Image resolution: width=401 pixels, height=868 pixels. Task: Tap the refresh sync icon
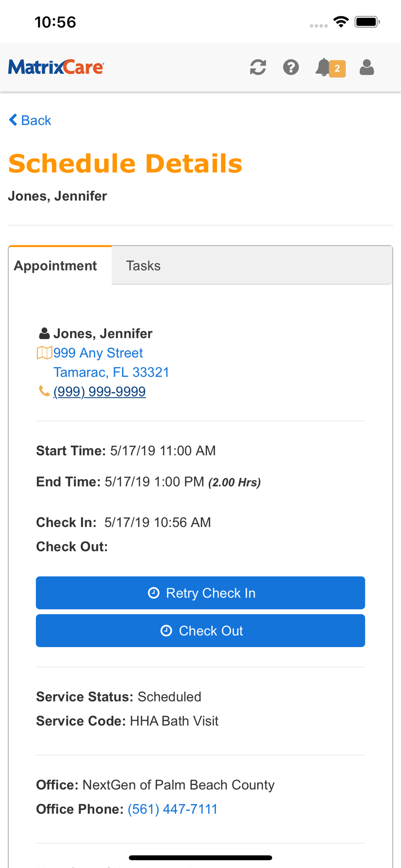coord(258,68)
